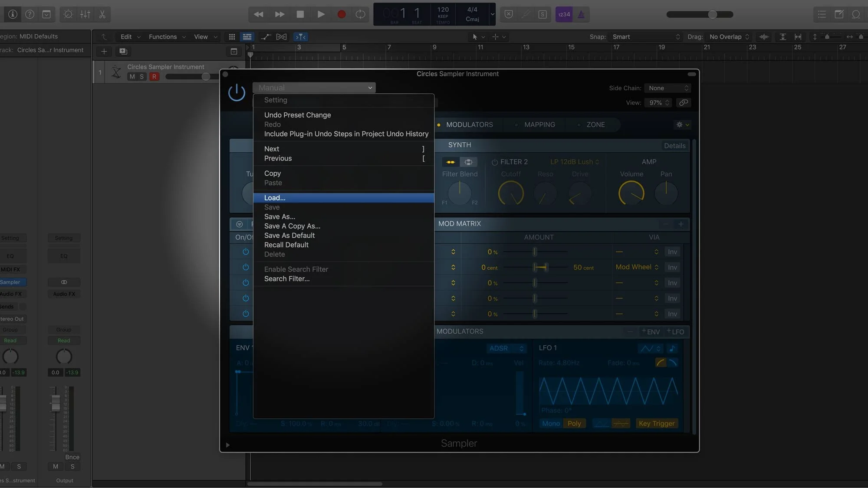Choose Search Filter... menu item

tap(343, 279)
